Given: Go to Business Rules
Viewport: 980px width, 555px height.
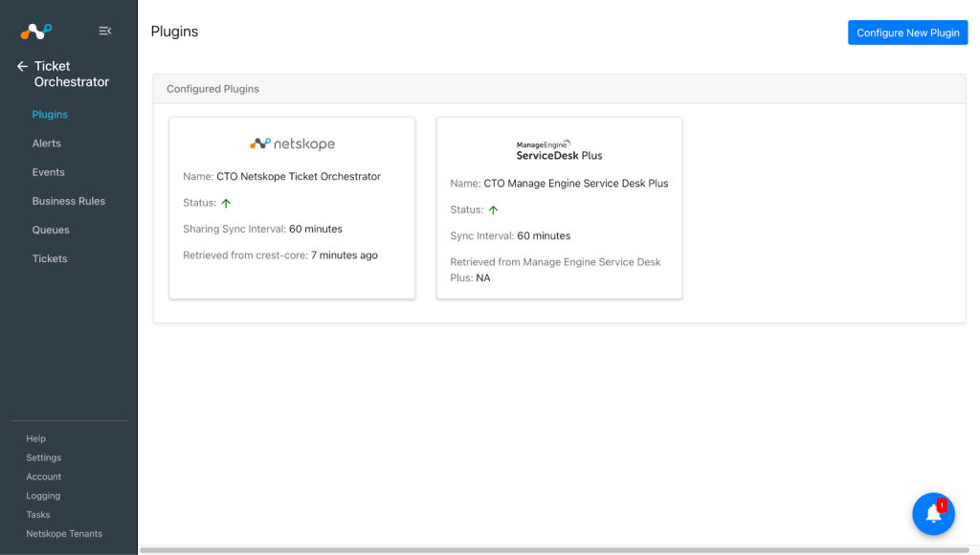Looking at the screenshot, I should 69,201.
